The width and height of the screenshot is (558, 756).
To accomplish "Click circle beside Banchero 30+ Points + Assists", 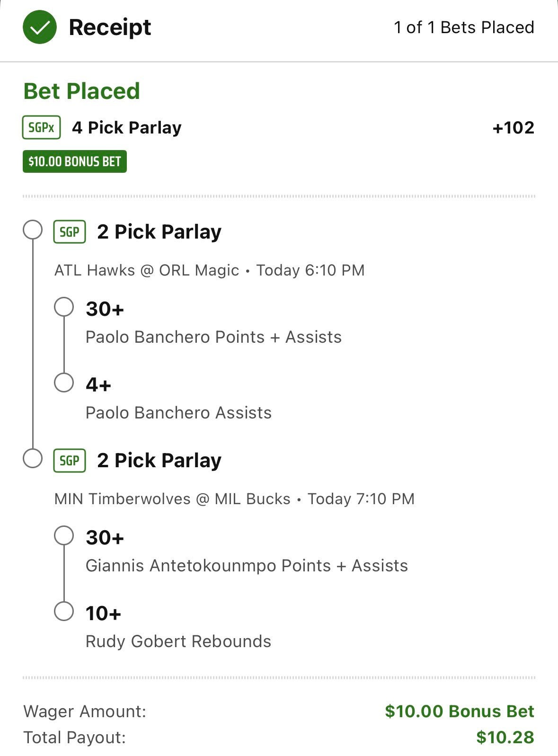I will 64,307.
